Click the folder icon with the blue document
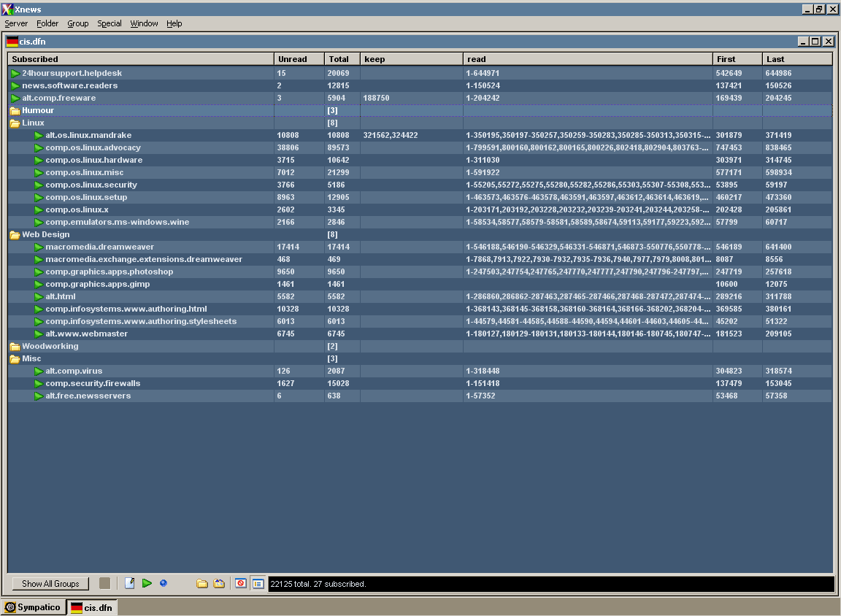The width and height of the screenshot is (841, 616). coord(219,583)
